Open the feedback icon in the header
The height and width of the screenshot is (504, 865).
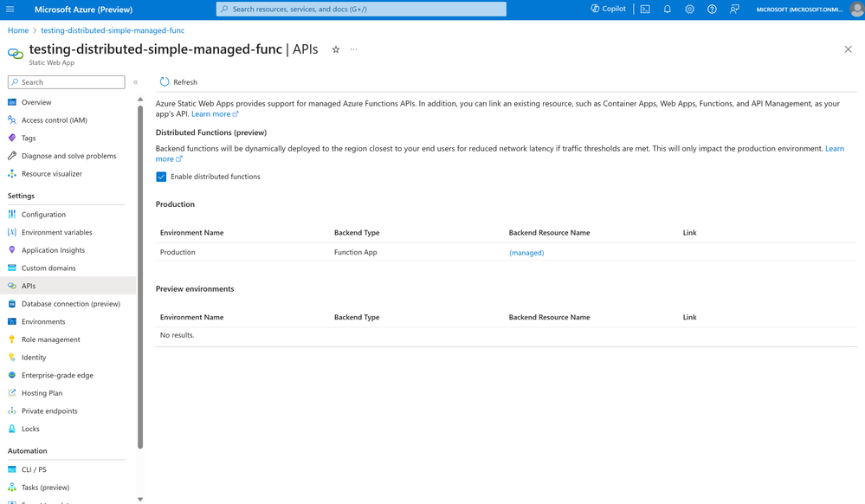734,10
